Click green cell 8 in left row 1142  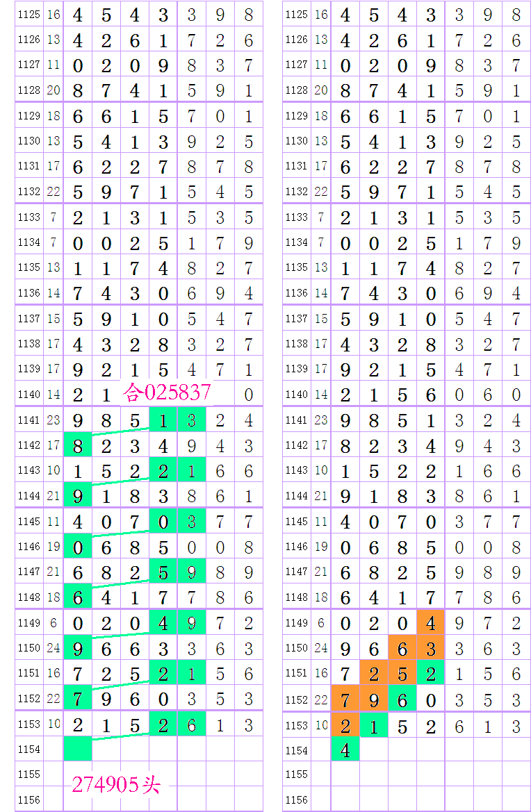(77, 445)
